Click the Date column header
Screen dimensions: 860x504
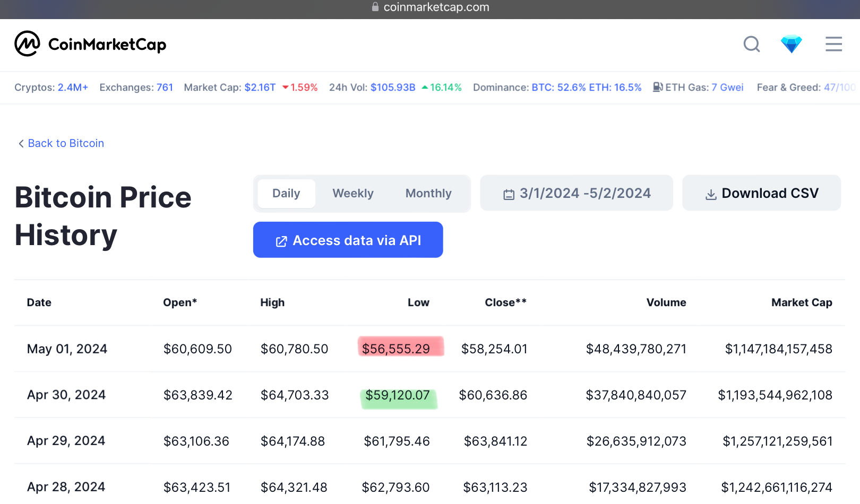[x=39, y=302]
